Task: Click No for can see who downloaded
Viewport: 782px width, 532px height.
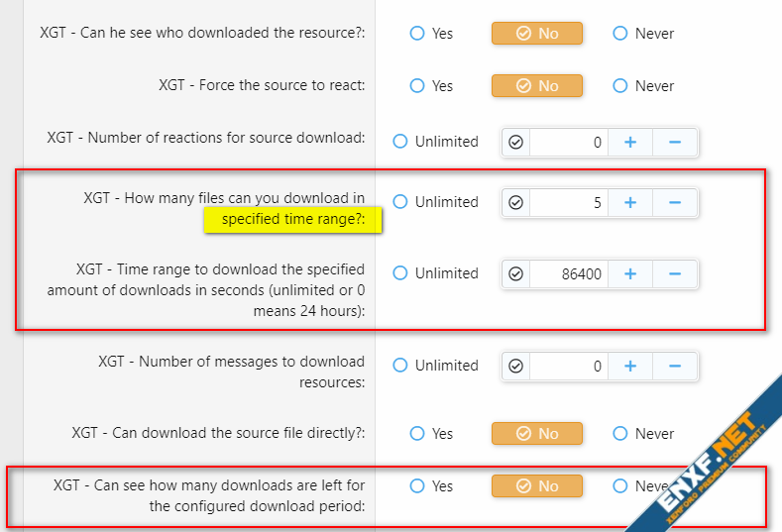Action: [x=536, y=34]
